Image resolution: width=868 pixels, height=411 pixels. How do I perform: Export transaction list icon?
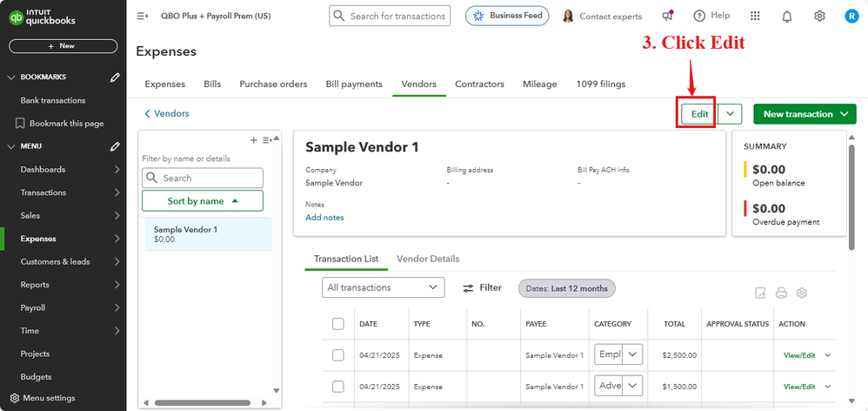click(760, 293)
